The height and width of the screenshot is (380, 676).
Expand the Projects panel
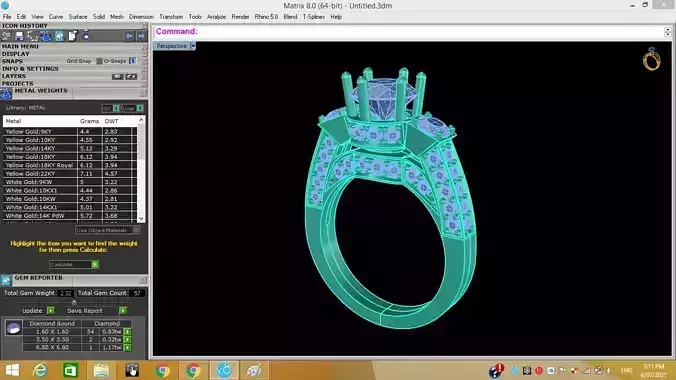point(18,83)
